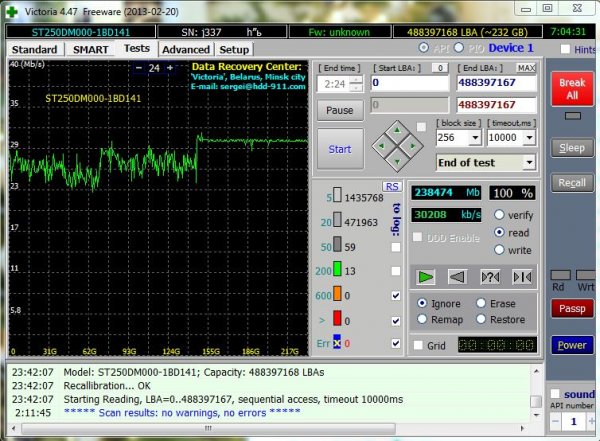Click the Start scan button
Image resolution: width=600 pixels, height=441 pixels.
click(340, 149)
